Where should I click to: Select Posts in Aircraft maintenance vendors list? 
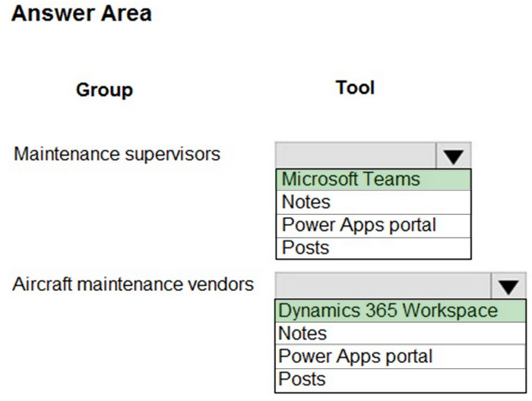point(401,380)
